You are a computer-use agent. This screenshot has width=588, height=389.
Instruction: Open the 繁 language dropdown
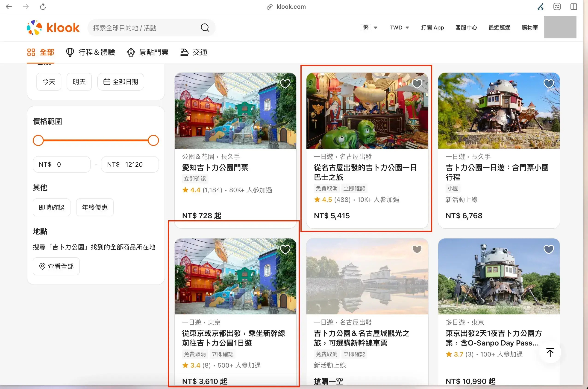(369, 28)
